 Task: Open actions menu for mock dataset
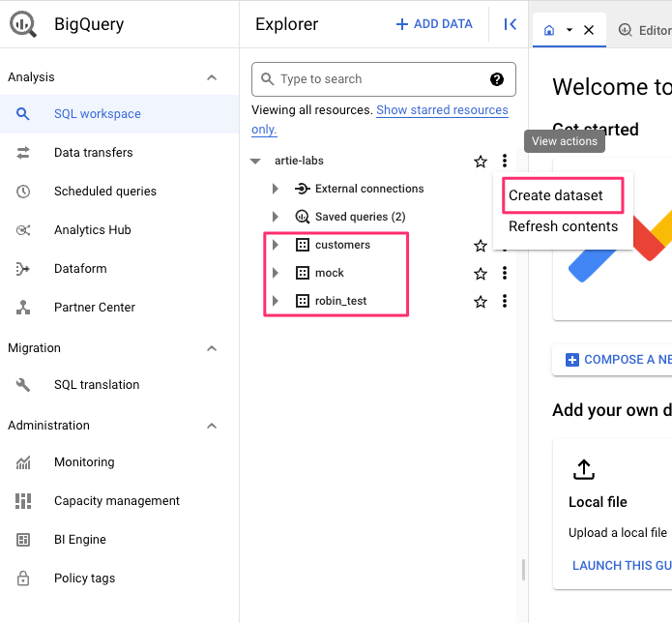505,273
